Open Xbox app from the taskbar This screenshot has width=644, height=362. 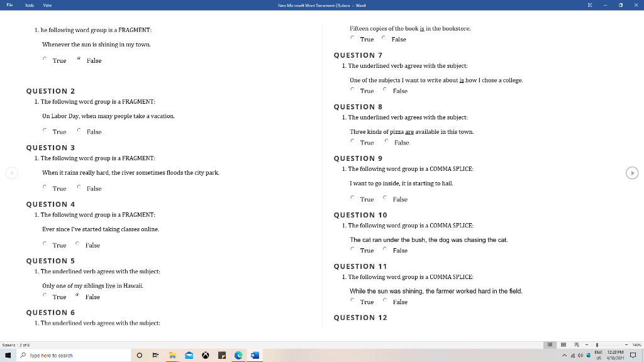click(x=205, y=355)
